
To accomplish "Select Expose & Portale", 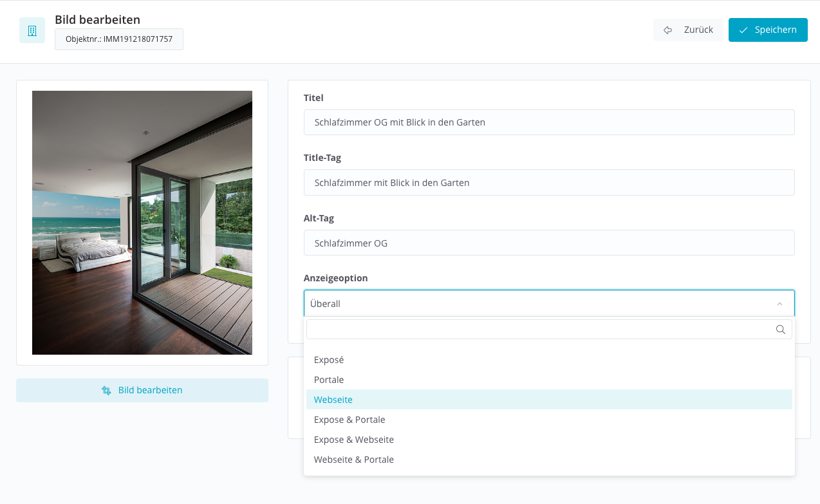I will 349,420.
